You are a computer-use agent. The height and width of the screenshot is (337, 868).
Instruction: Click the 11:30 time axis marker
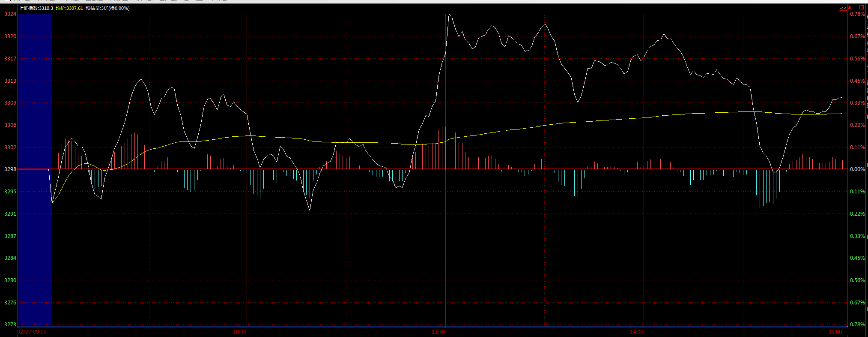(438, 332)
